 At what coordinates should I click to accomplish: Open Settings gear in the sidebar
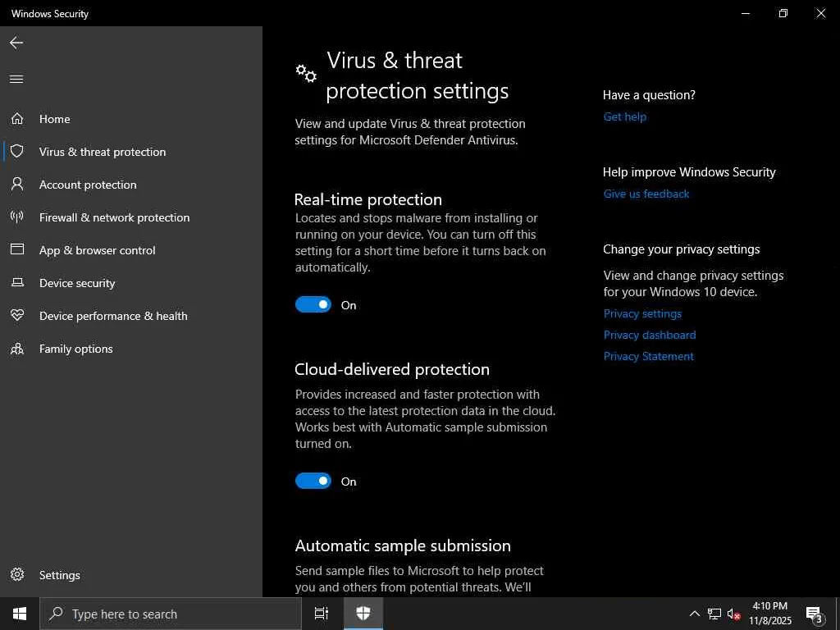click(x=17, y=575)
